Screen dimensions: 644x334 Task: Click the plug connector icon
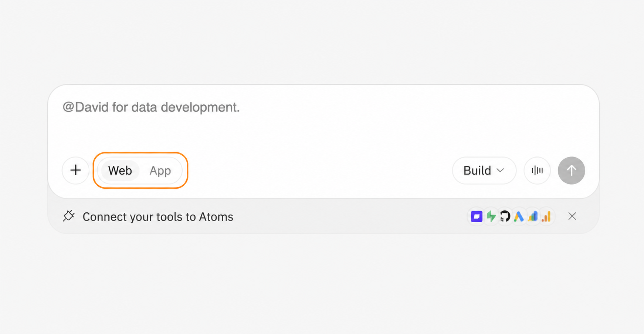pyautogui.click(x=69, y=216)
